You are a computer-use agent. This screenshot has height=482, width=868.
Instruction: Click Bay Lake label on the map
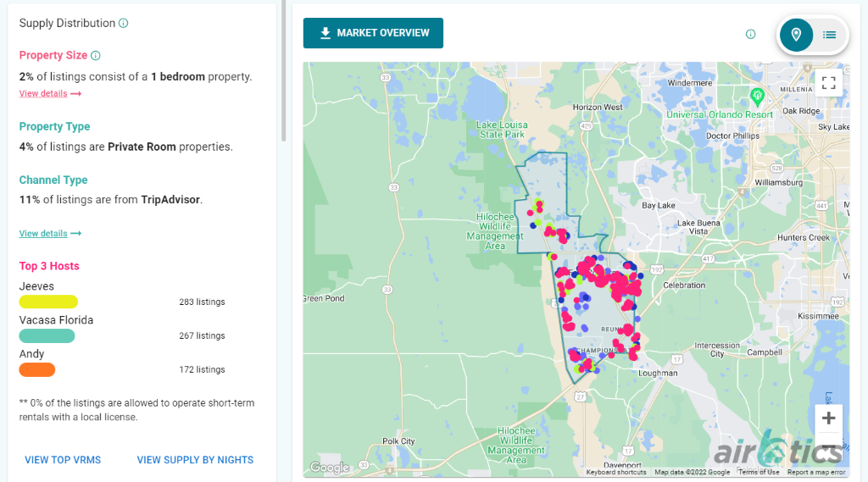point(658,205)
